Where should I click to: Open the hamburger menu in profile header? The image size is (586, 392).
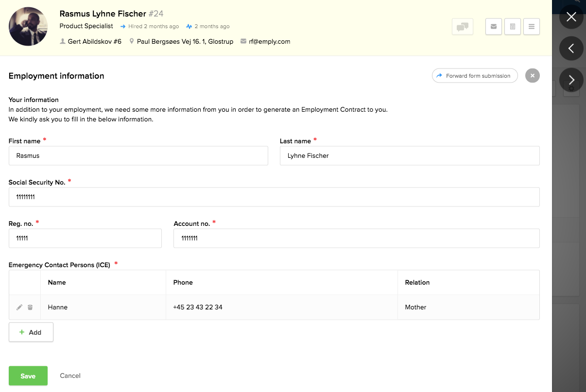[x=531, y=27]
